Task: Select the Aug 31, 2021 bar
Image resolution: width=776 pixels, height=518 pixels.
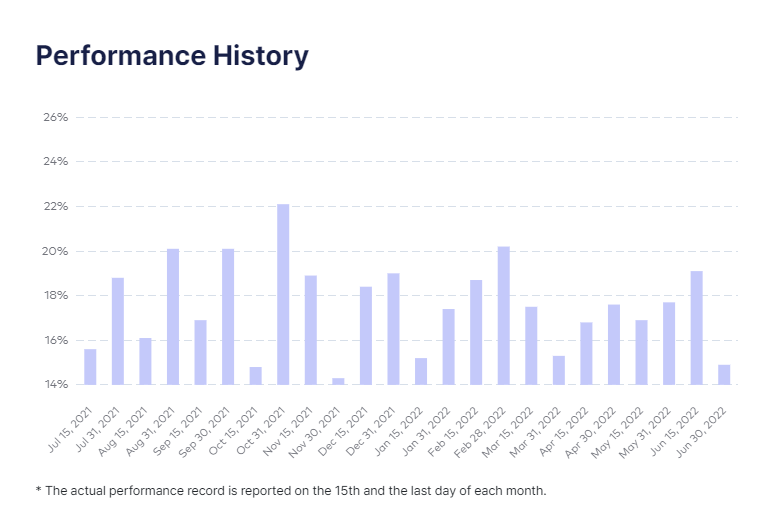Action: tap(173, 317)
